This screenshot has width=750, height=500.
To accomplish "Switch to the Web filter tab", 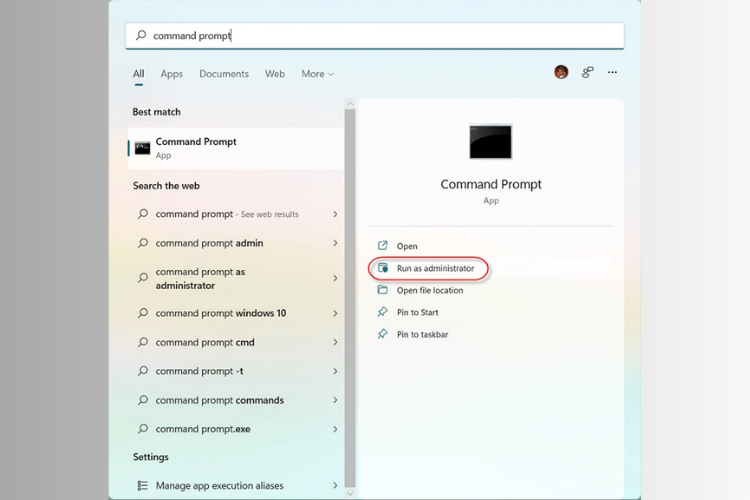I will [x=275, y=74].
